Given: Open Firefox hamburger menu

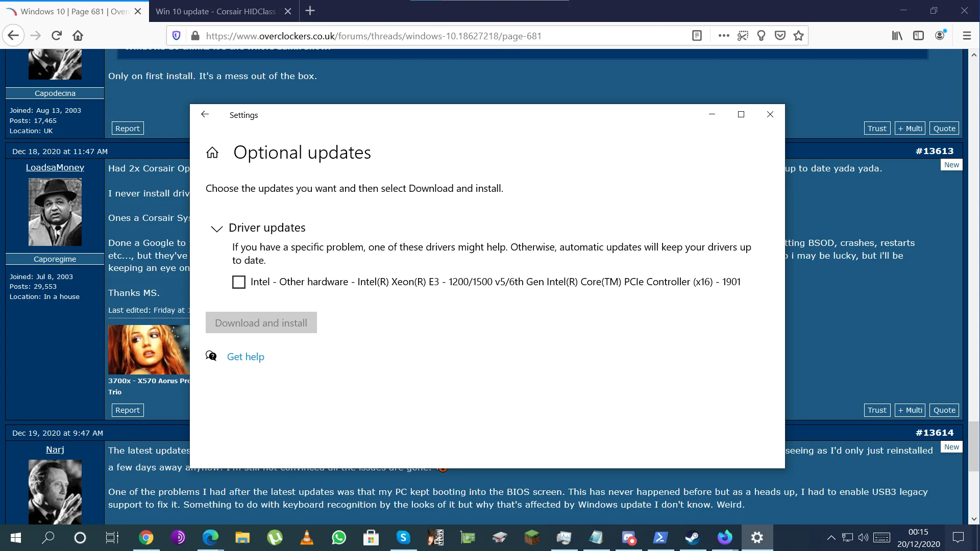Looking at the screenshot, I should tap(967, 36).
